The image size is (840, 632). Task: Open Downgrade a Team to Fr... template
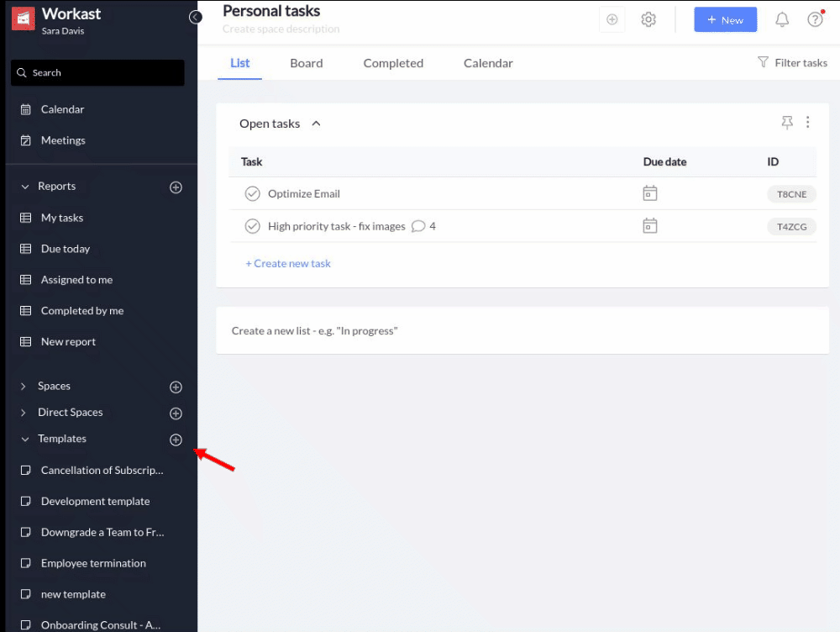click(x=102, y=532)
